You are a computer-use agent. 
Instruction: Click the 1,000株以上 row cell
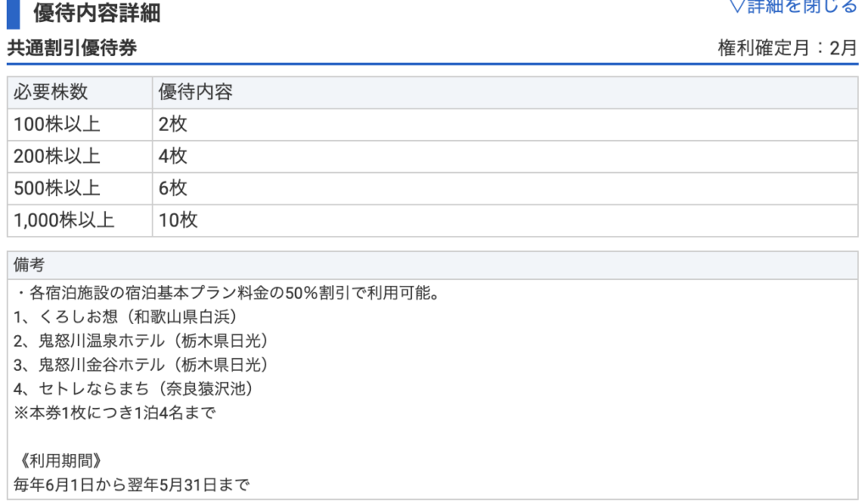(64, 221)
